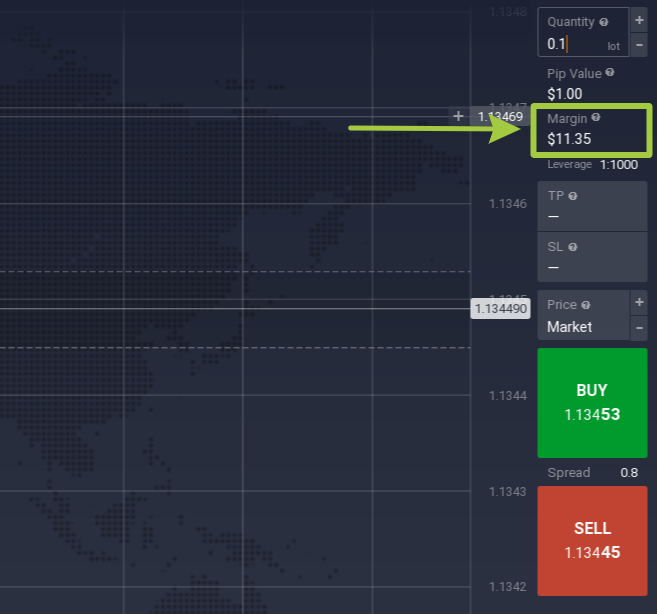
Task: Click the plus icon beside 1.13469
Action: tap(459, 116)
